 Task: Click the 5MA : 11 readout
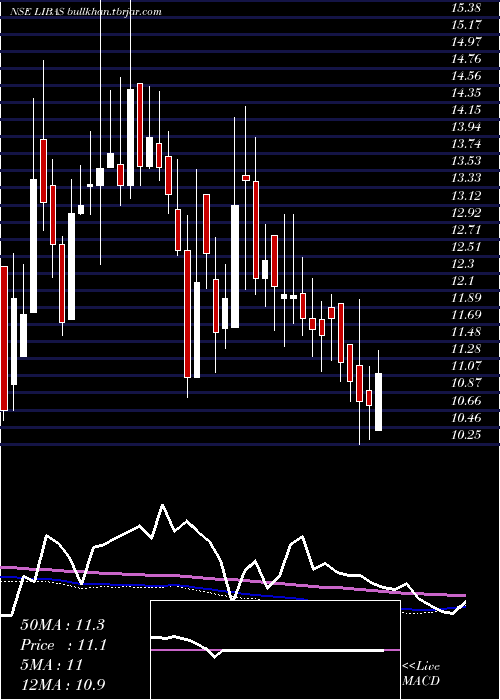[x=52, y=665]
